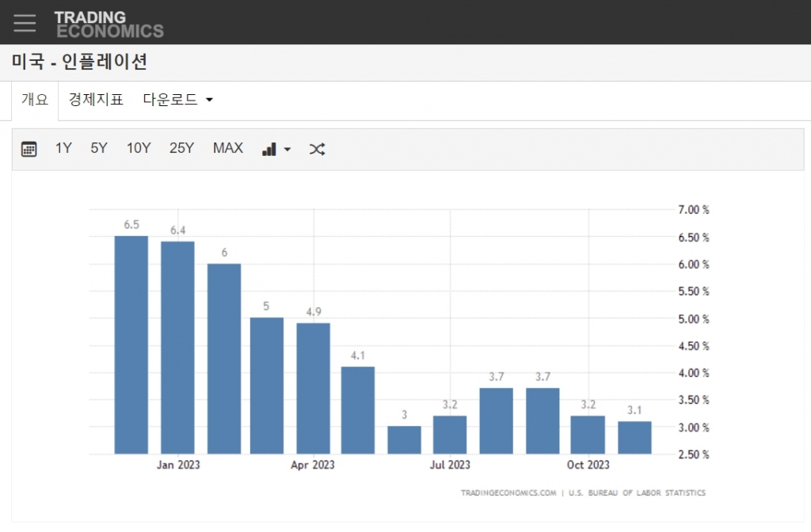Open the calendar date range picker
811x532 pixels.
[29, 149]
